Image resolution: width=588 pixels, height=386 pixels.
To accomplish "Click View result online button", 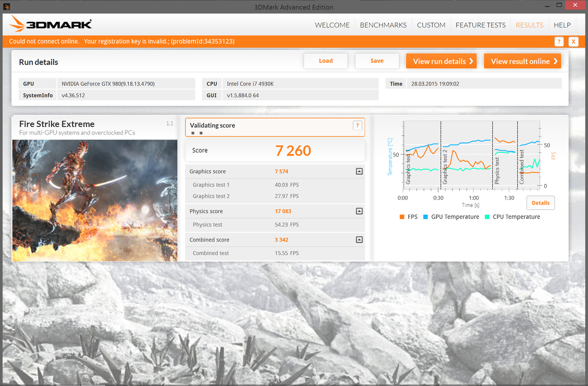I will pyautogui.click(x=522, y=61).
